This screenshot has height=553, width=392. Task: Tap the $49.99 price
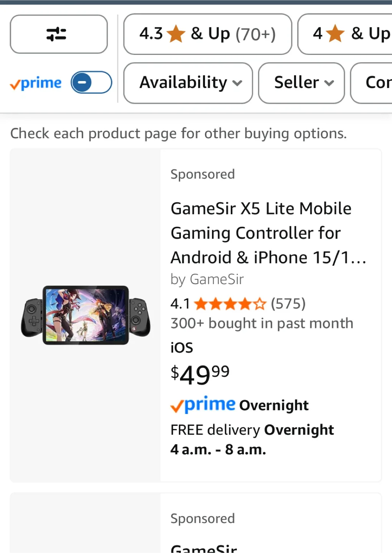coord(200,374)
